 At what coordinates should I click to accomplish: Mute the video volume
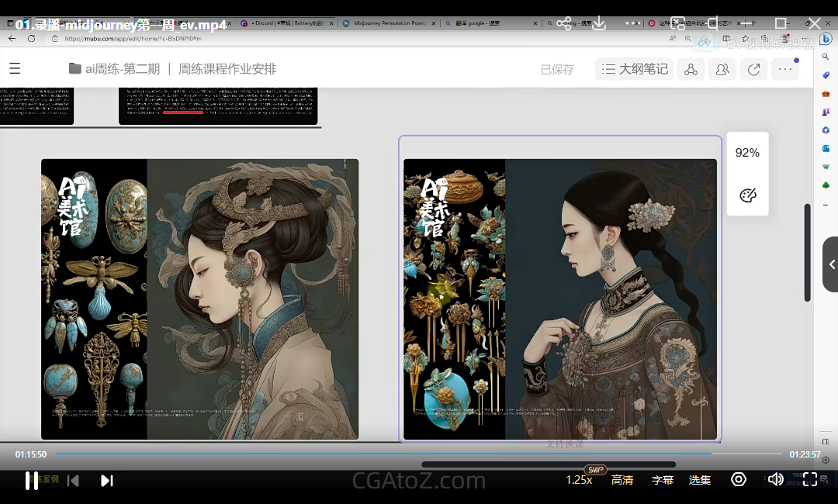pos(775,479)
